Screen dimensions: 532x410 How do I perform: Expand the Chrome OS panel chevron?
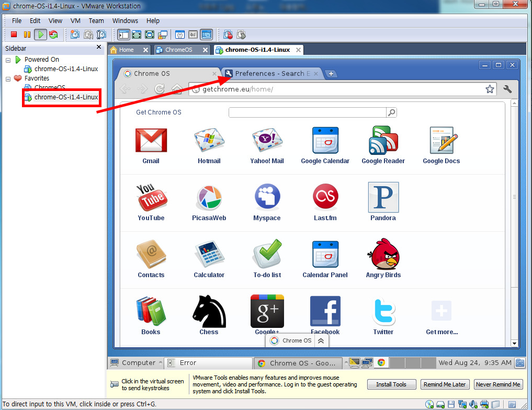pos(321,340)
